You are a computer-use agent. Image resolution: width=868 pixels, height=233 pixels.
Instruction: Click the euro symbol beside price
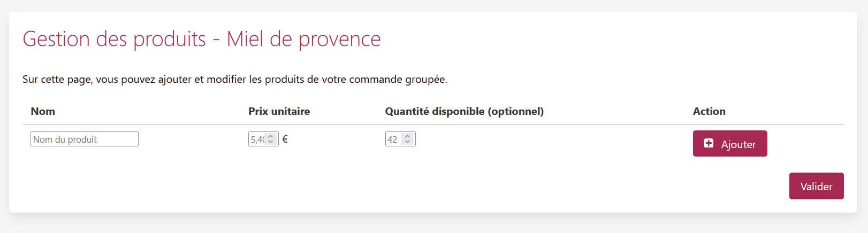point(285,139)
